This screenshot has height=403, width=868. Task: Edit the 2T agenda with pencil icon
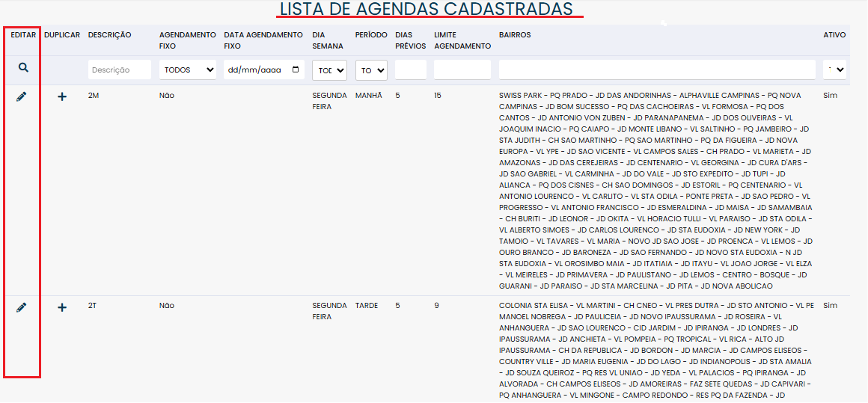pos(22,307)
